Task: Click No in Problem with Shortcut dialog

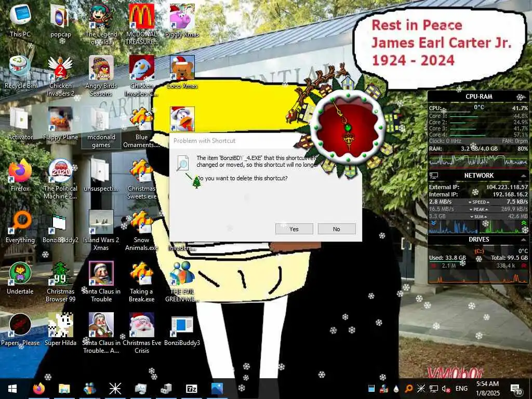Action: pos(337,229)
